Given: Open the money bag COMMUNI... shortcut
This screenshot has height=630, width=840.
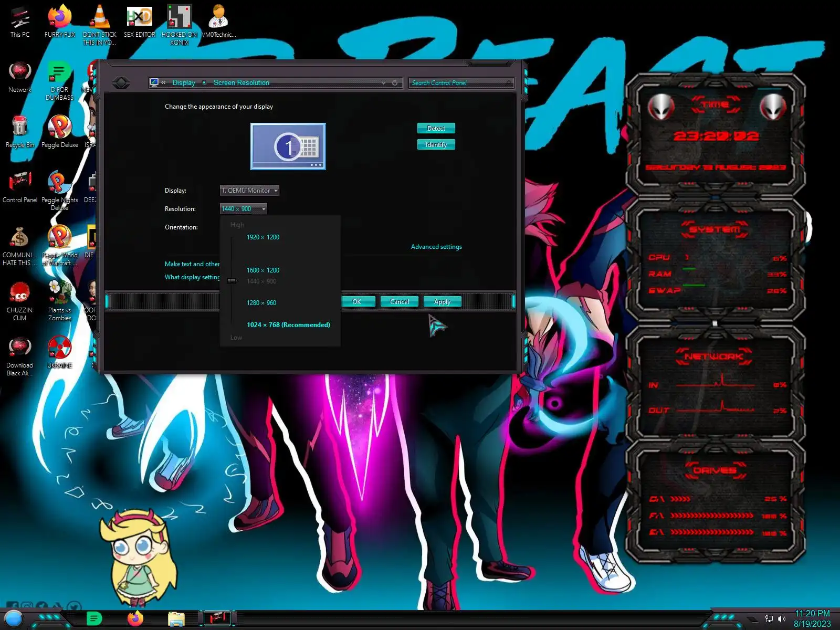Looking at the screenshot, I should click(20, 246).
